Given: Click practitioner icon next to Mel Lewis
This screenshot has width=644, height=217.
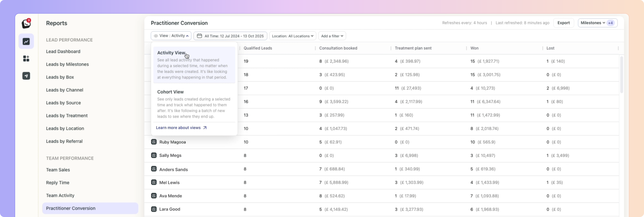Looking at the screenshot, I should click(x=154, y=182).
